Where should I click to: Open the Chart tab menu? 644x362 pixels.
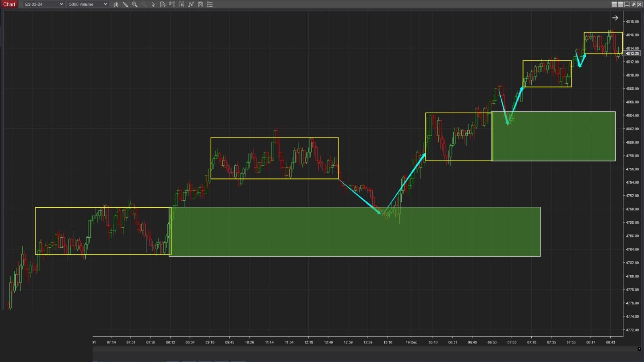[9, 4]
